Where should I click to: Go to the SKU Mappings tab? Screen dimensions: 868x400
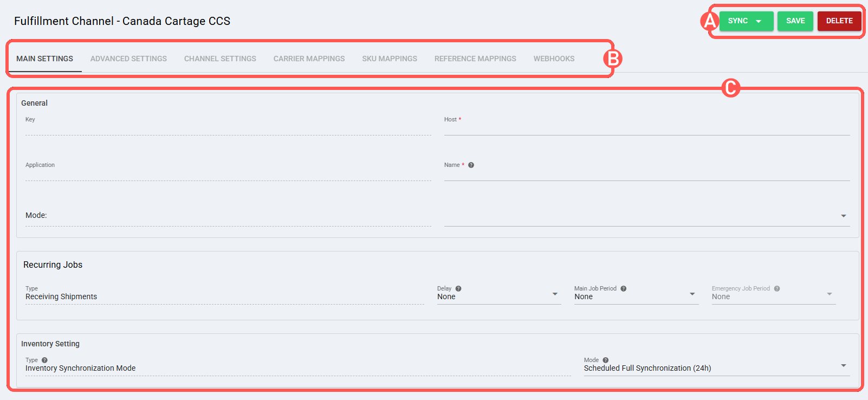(390, 59)
